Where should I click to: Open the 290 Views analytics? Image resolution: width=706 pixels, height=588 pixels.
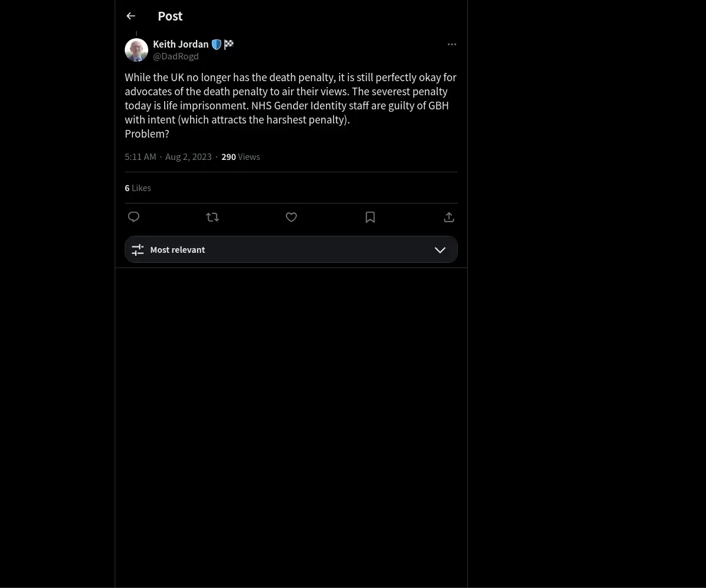pos(241,157)
